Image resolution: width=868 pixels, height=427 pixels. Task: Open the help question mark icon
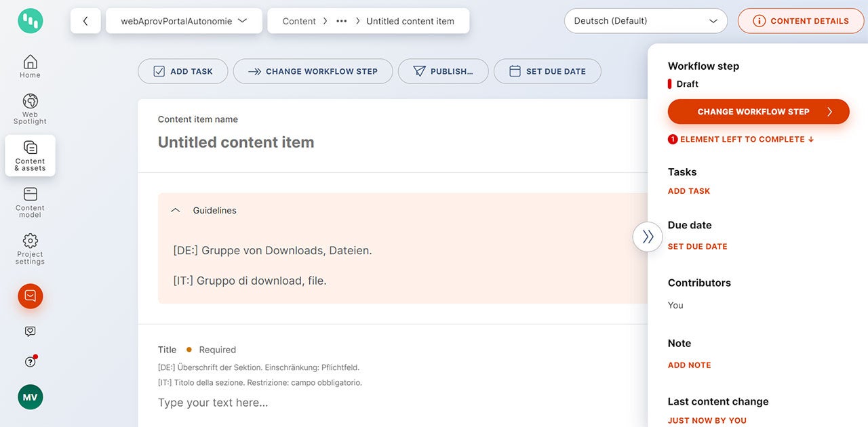(x=31, y=362)
